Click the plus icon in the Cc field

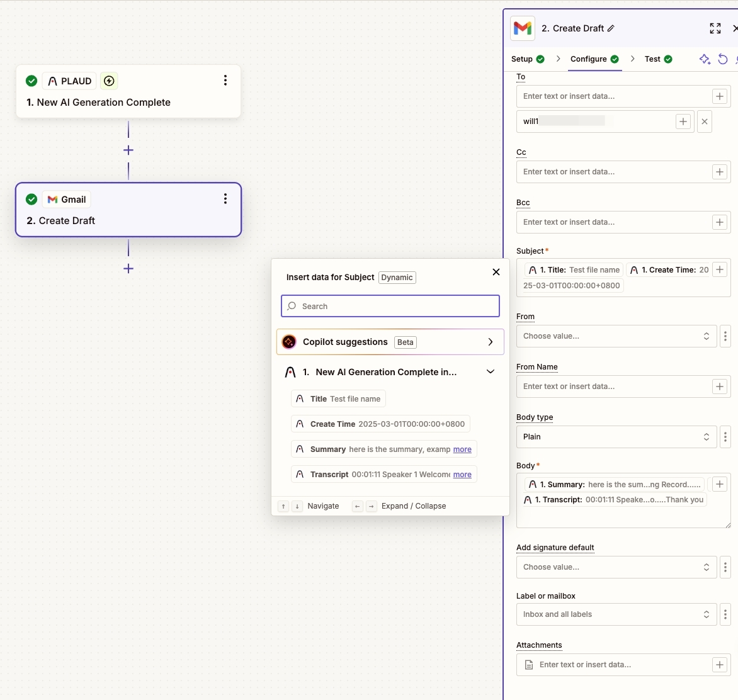[x=720, y=172]
